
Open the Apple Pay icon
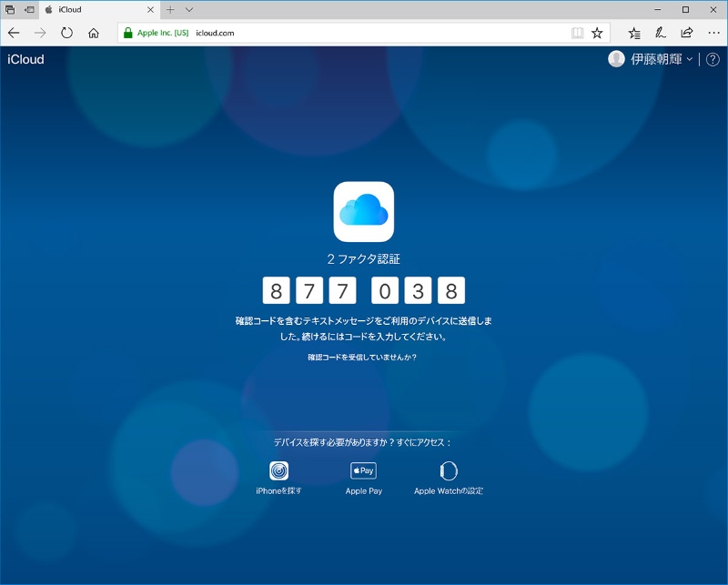363,470
